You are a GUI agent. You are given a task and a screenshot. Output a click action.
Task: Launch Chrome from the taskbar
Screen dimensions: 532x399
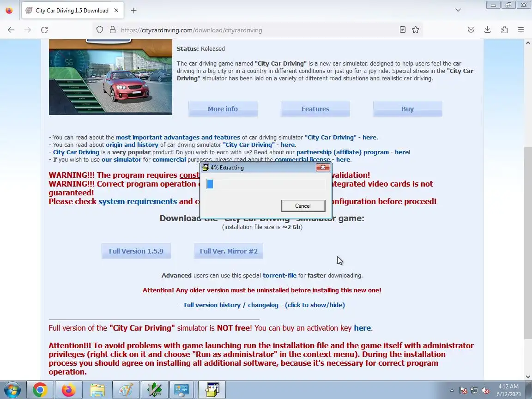click(x=40, y=390)
